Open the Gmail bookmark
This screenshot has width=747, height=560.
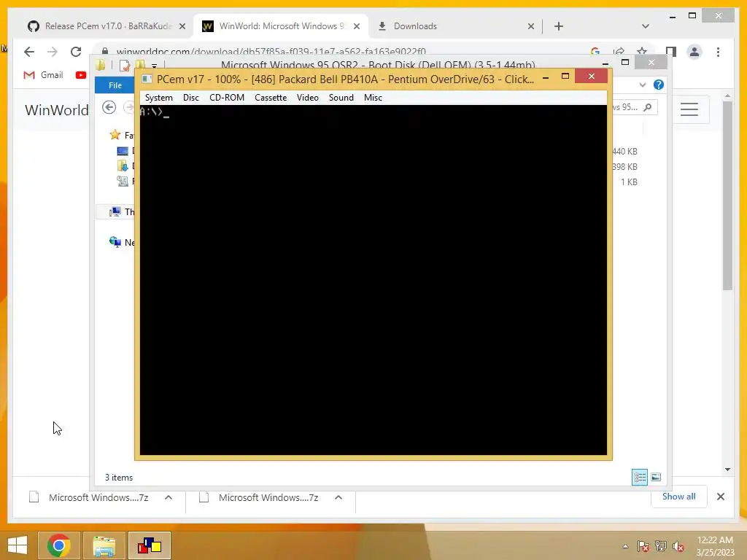click(43, 75)
